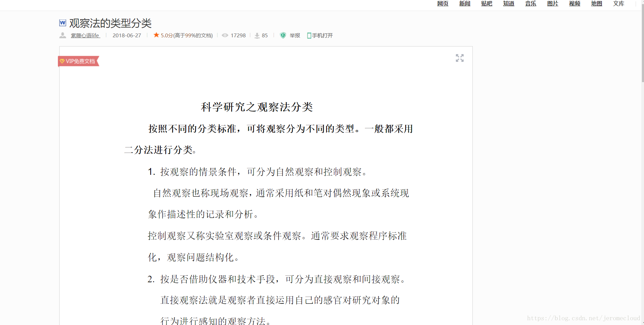Image resolution: width=644 pixels, height=325 pixels.
Task: Click the heading 科学研究之观察法分类
Action: coord(257,107)
